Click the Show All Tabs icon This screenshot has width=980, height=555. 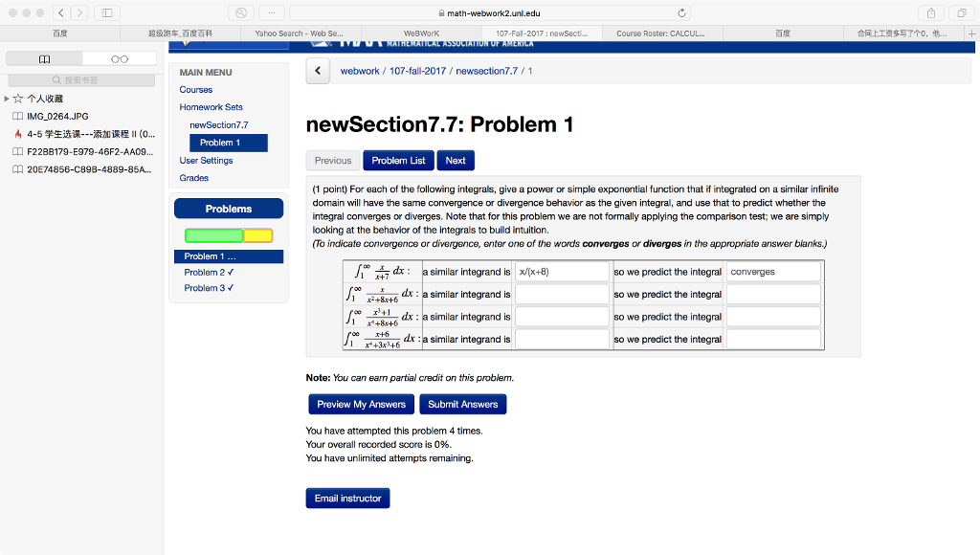(x=963, y=12)
